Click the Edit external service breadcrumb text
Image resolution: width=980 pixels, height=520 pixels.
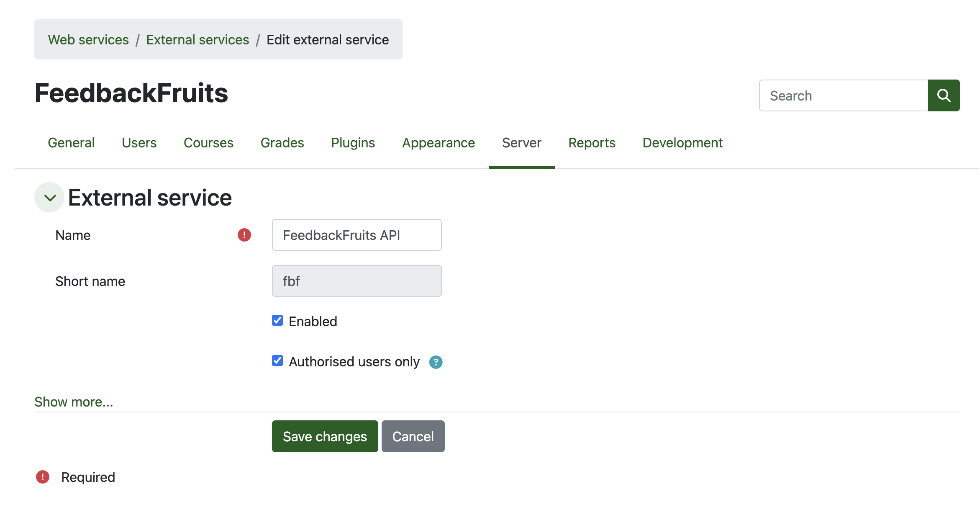pyautogui.click(x=328, y=40)
